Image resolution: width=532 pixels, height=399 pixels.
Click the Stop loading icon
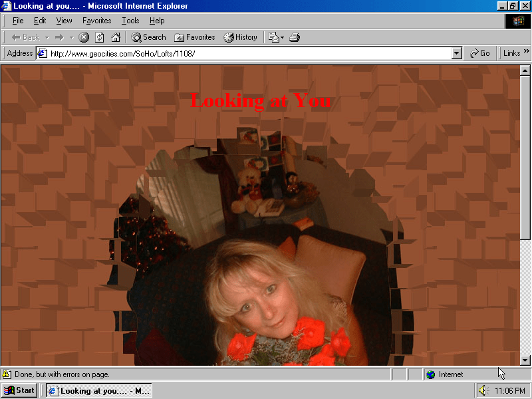tap(84, 37)
